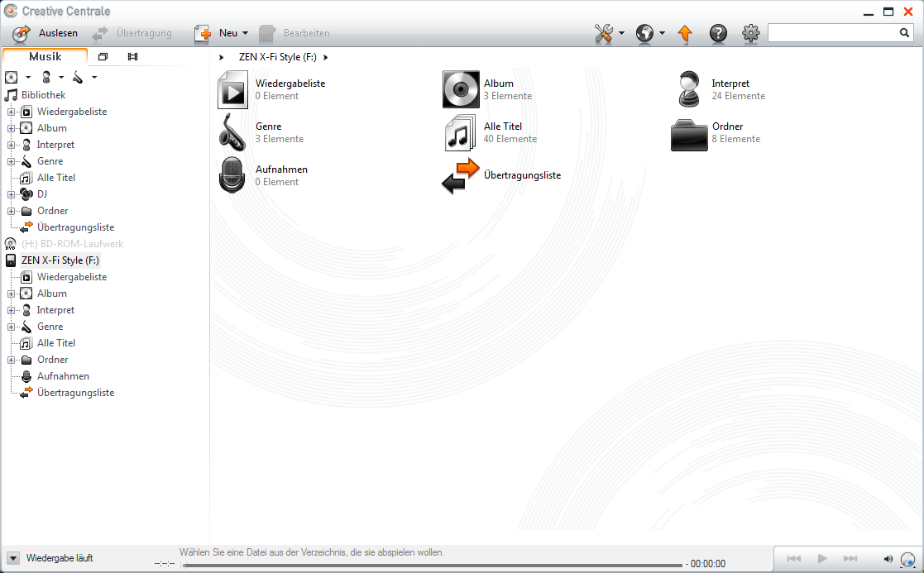
Task: Click the playback progress bar
Action: tap(432, 566)
